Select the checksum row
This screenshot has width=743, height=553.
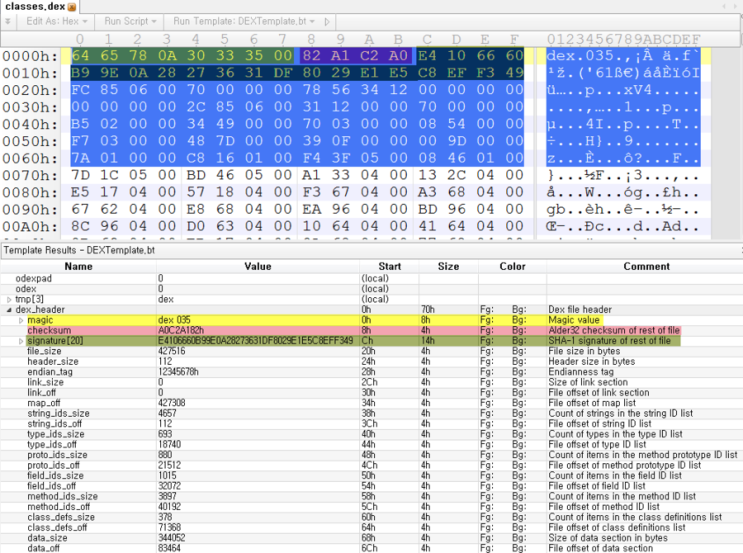tap(372, 330)
